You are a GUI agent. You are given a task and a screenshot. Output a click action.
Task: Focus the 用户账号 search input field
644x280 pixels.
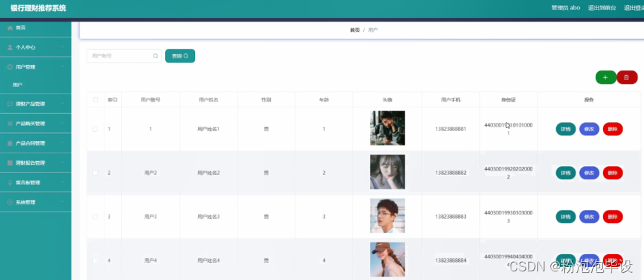[x=124, y=56]
